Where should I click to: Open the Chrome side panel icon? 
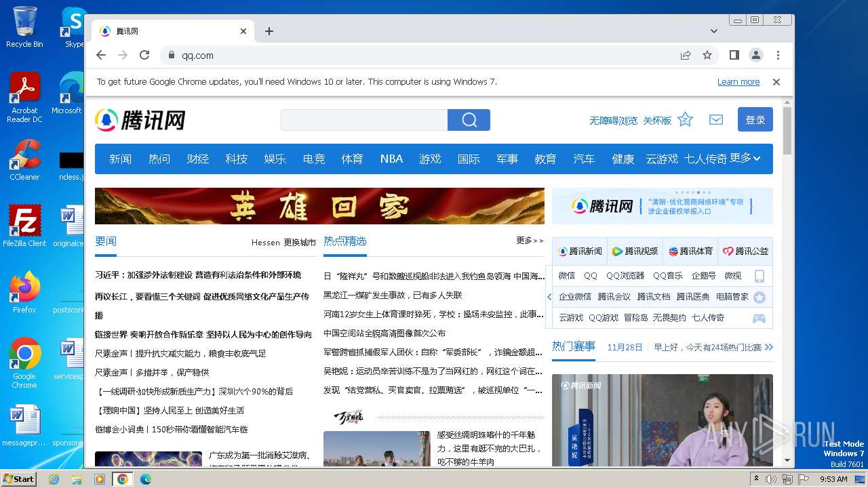(734, 55)
